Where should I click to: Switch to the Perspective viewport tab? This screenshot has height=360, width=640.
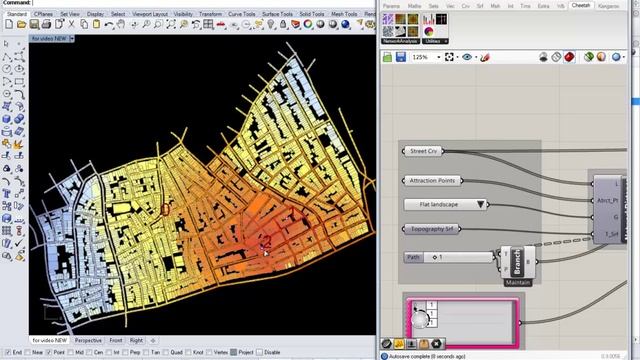pos(88,340)
